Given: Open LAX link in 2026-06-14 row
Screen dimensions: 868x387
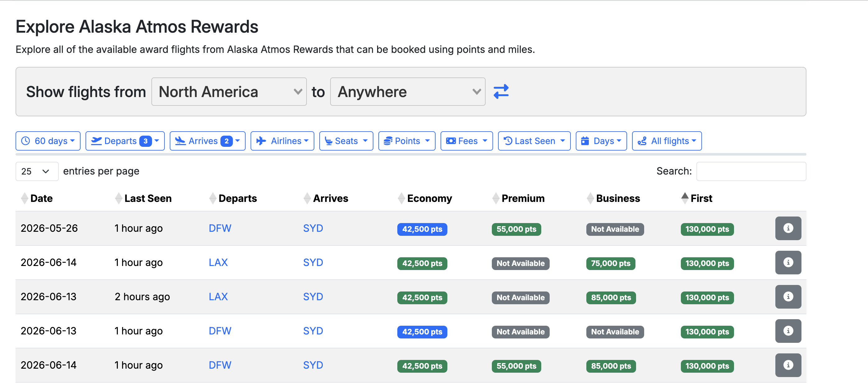Looking at the screenshot, I should pyautogui.click(x=218, y=263).
